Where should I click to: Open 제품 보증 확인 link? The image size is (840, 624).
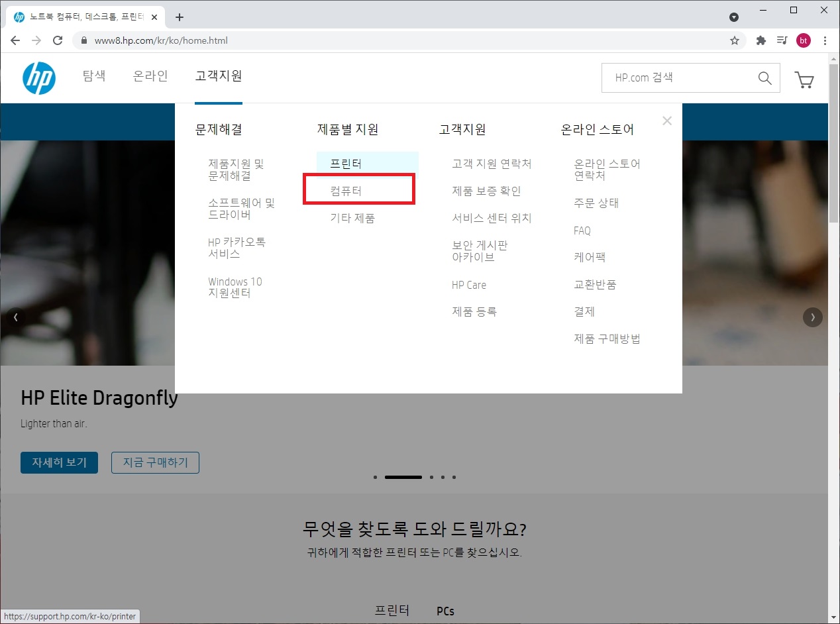(486, 191)
